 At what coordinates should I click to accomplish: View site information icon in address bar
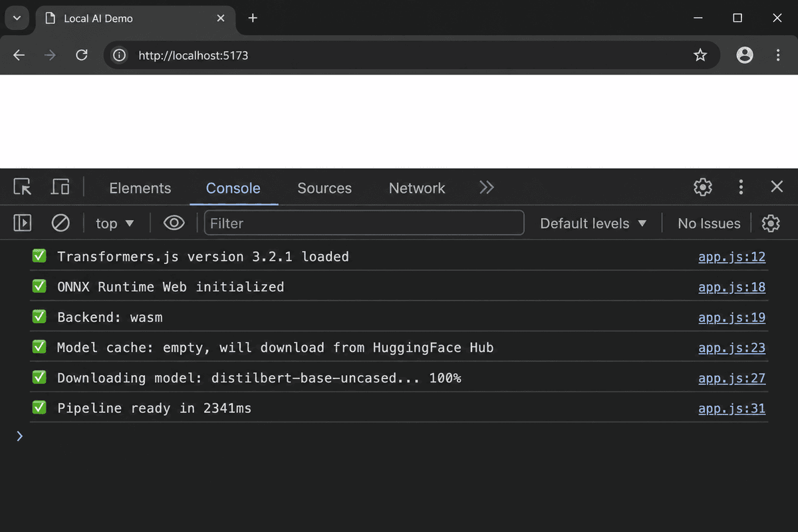coord(120,55)
